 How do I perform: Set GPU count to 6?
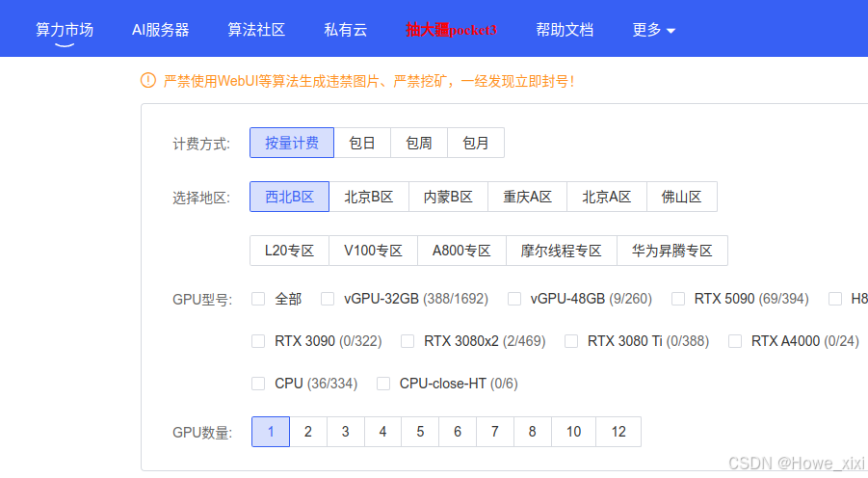[x=458, y=432]
